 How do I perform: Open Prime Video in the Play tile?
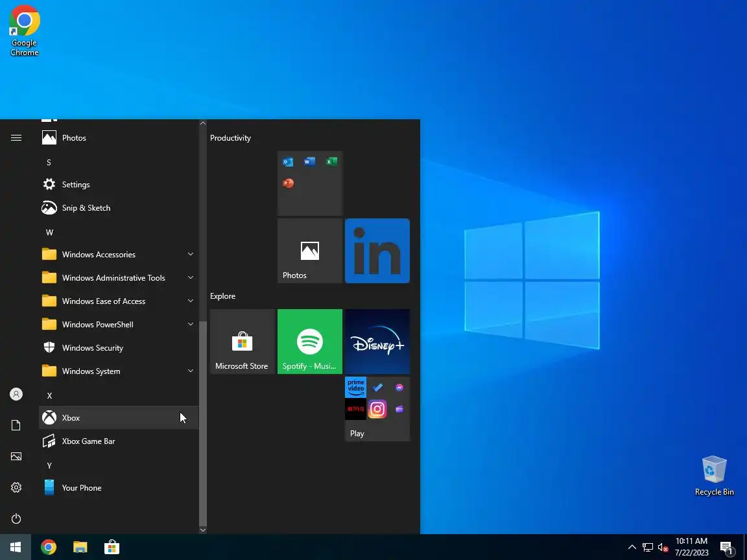pyautogui.click(x=355, y=387)
